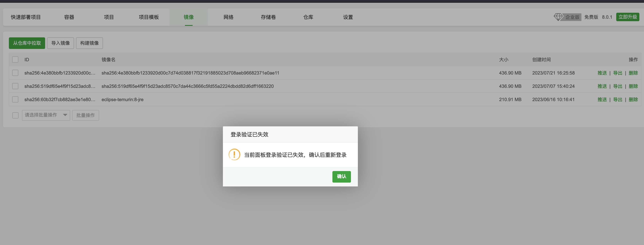
Task: Click the 操作 column header
Action: 633,60
